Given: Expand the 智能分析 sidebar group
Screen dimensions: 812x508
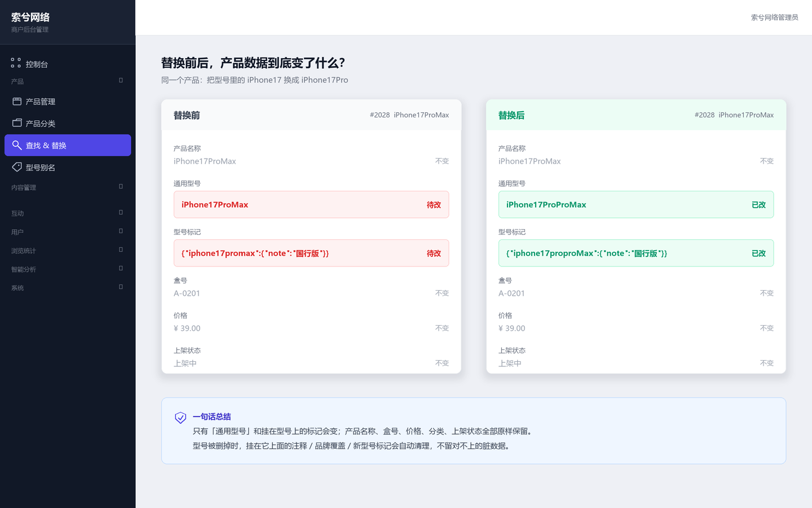Looking at the screenshot, I should point(121,269).
